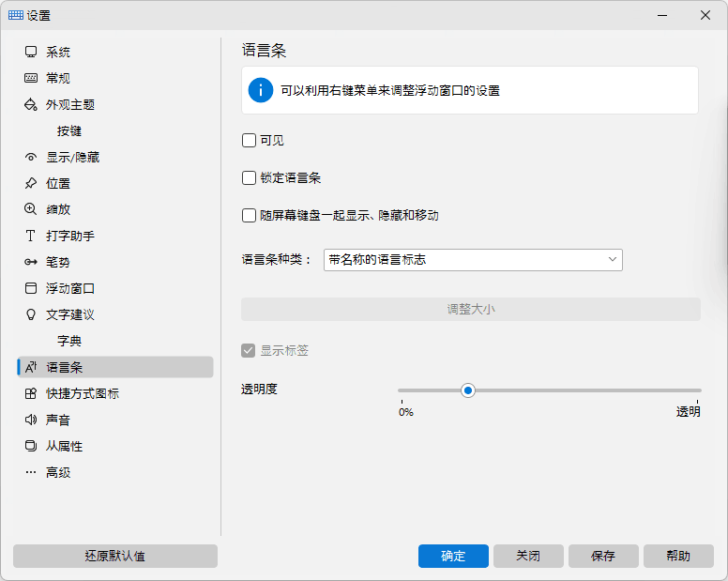
Task: Click the T icon for 打字助手
Action: click(x=31, y=236)
